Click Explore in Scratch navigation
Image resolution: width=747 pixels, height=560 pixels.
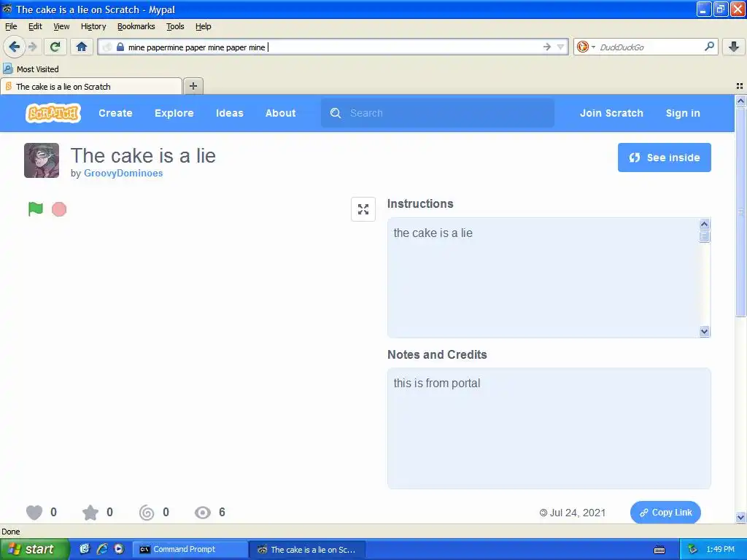(174, 113)
